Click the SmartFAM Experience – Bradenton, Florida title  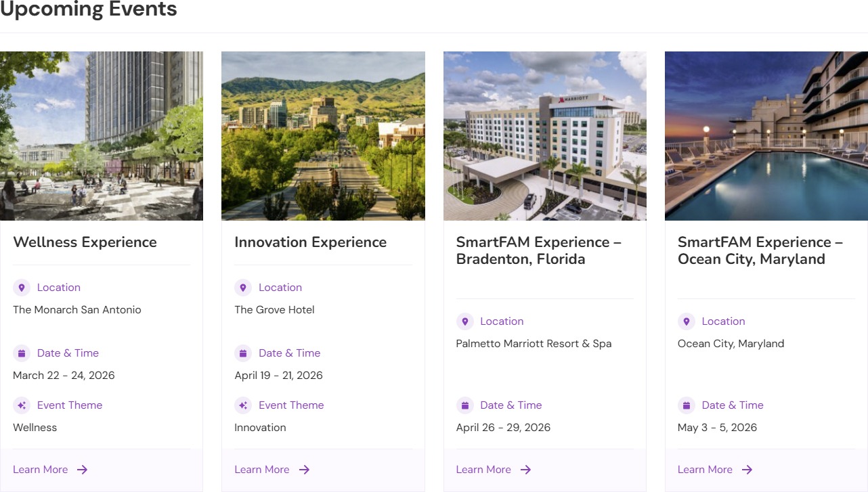(x=538, y=250)
